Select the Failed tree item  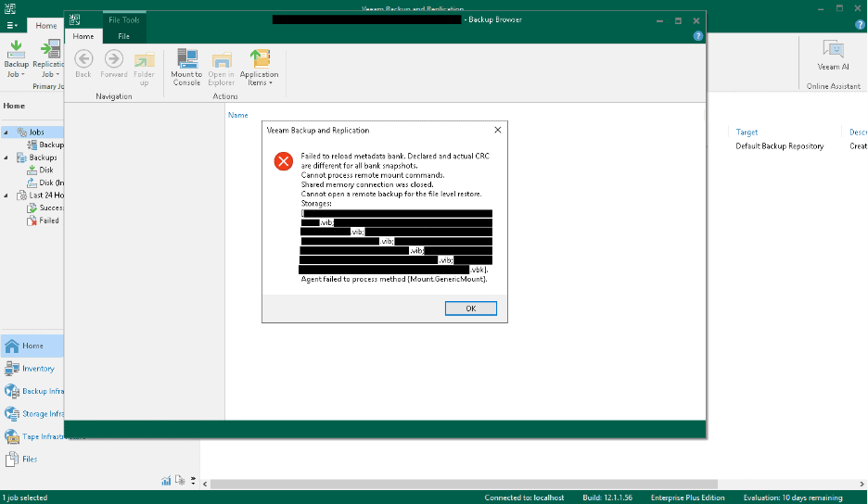click(x=49, y=220)
